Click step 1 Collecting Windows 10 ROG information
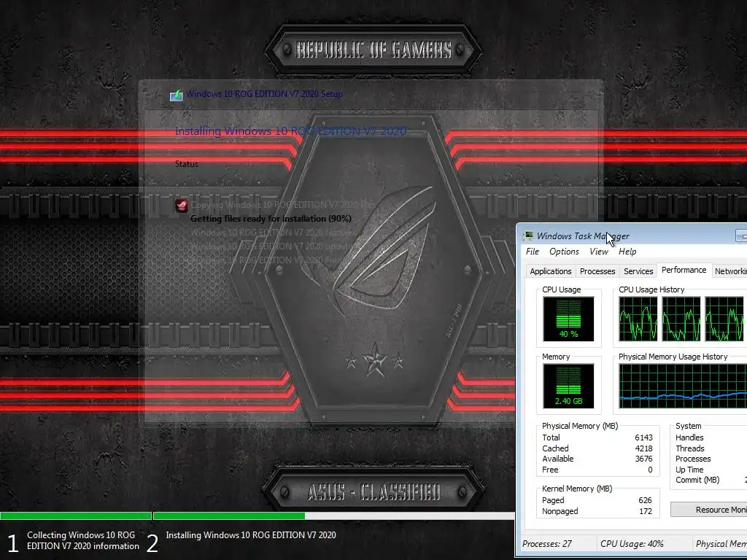747x560 pixels. [74, 541]
